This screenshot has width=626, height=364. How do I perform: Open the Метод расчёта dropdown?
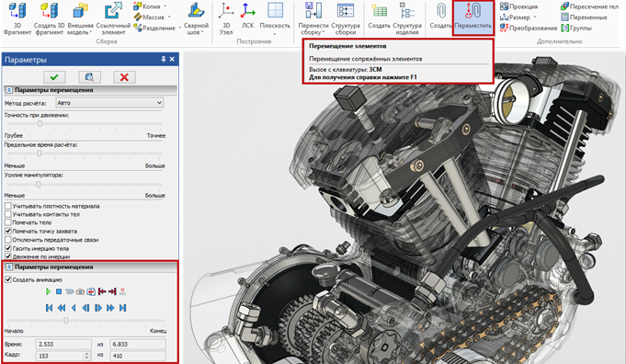click(109, 103)
